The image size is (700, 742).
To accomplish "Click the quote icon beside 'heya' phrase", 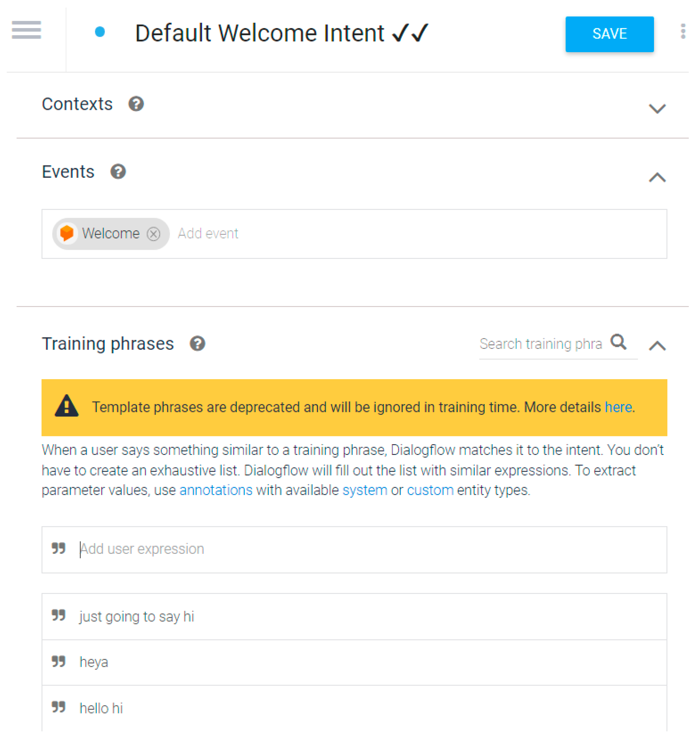I will (x=59, y=662).
